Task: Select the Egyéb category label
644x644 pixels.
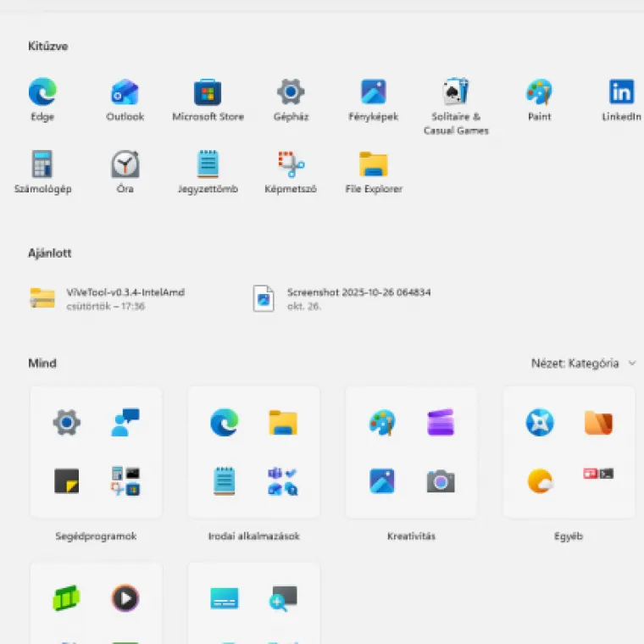Action: click(569, 536)
